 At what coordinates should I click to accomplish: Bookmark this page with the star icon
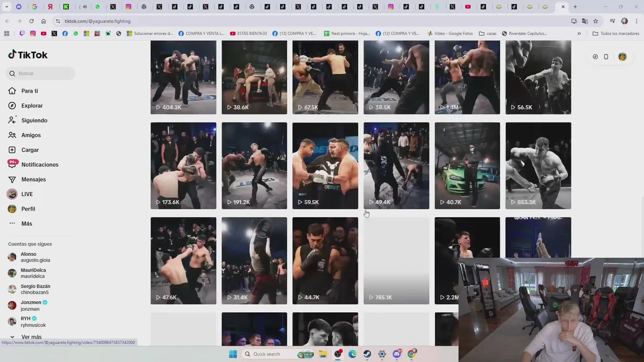596,21
